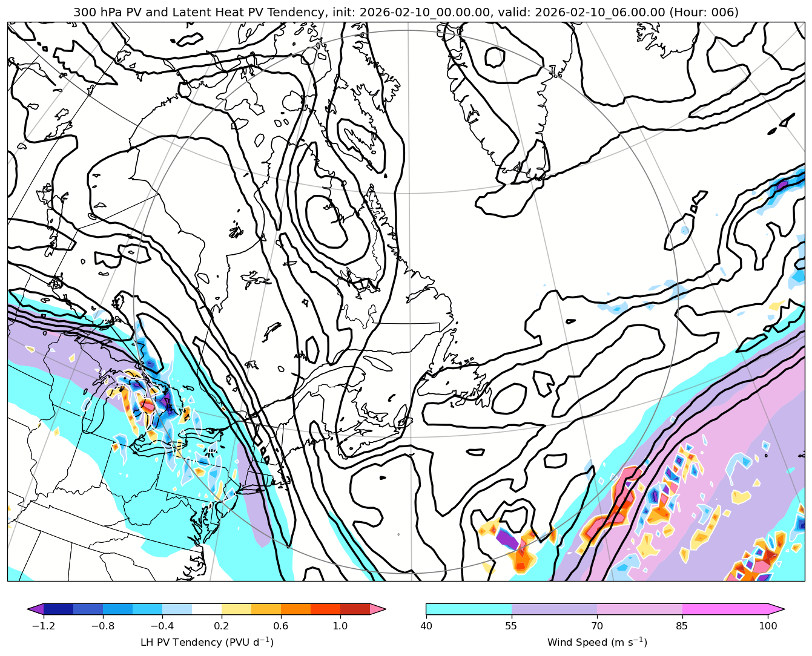Viewport: 812px width, 656px height.
Task: Choose the light pink 70–85 wind swatch
Action: click(639, 609)
